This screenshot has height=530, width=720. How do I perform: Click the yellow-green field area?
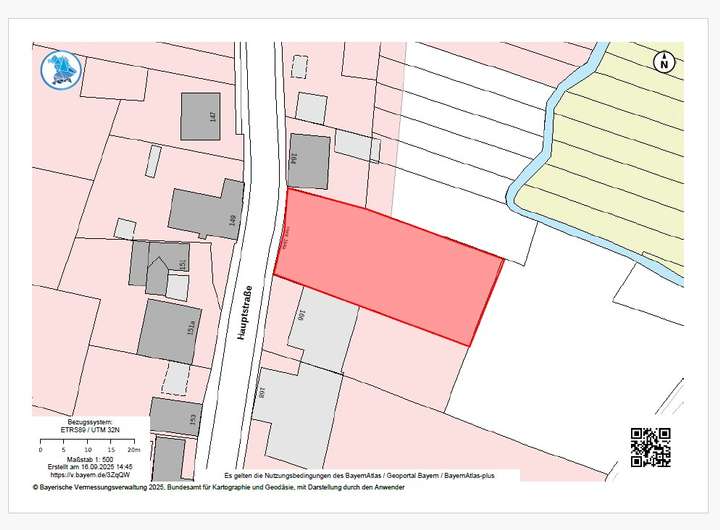tap(620, 160)
